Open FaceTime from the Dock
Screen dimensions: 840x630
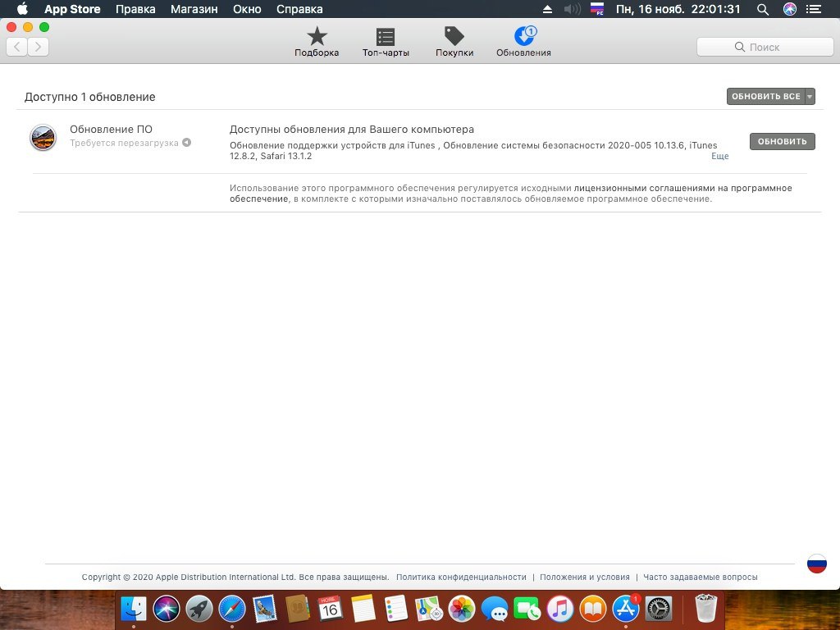pyautogui.click(x=527, y=609)
